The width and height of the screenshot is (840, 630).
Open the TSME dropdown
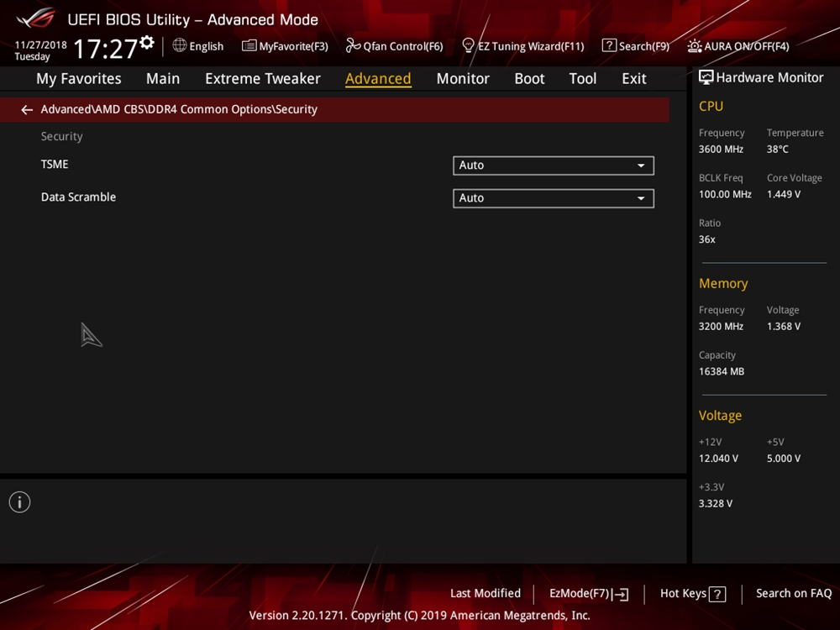point(554,165)
